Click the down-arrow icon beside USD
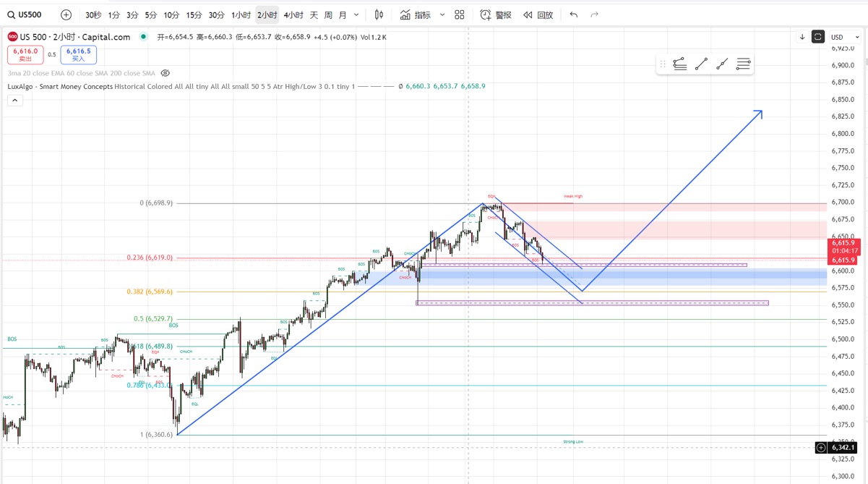This screenshot has width=868, height=484. point(802,37)
